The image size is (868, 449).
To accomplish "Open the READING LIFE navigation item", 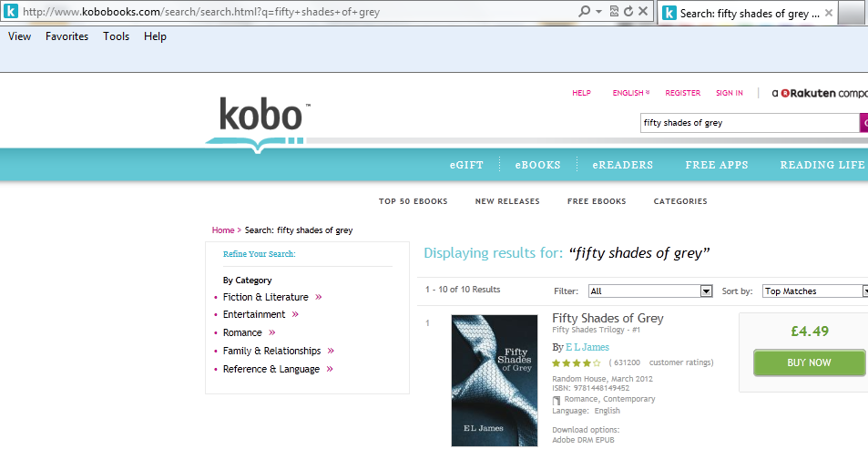I will 822,165.
